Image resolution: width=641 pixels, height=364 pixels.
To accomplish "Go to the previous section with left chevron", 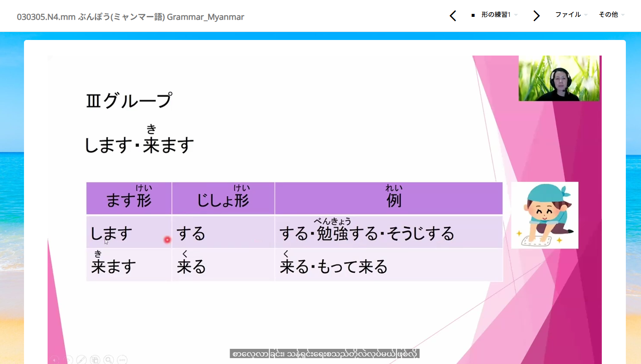I will (x=453, y=16).
